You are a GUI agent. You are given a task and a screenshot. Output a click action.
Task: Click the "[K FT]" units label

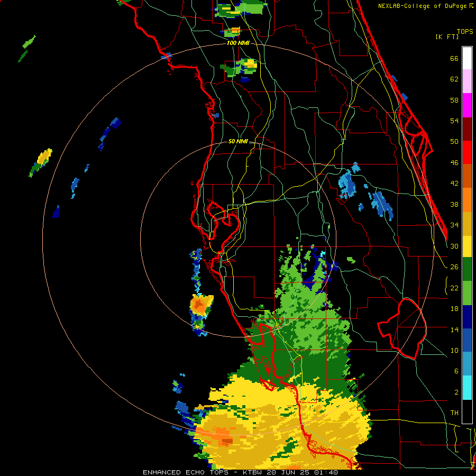[x=447, y=36]
